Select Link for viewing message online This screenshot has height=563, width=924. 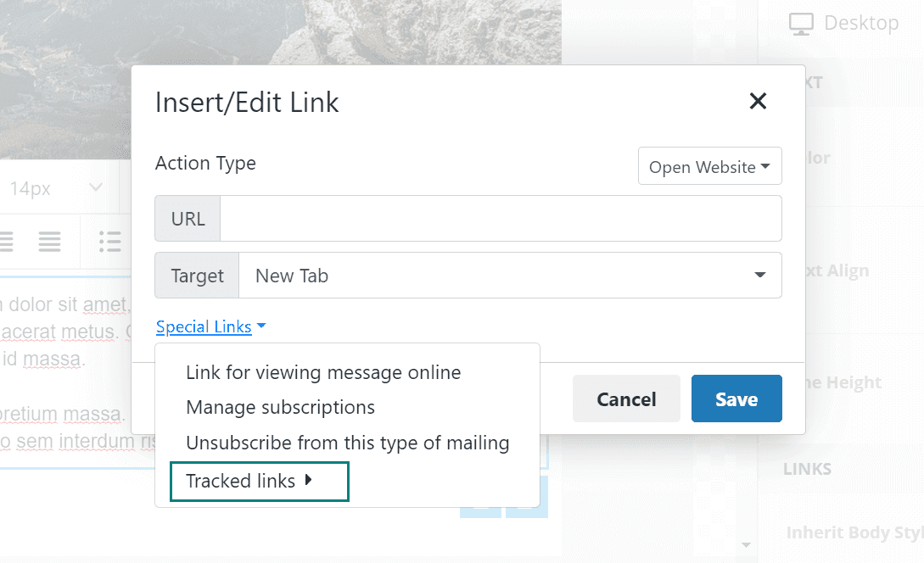pyautogui.click(x=323, y=372)
